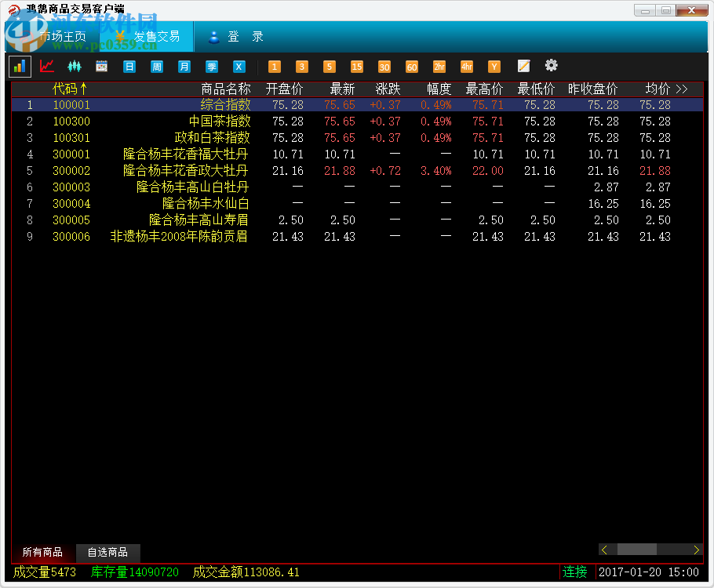Select row 隆合杨丰高山寿眉
Screen dimensions: 714x588
click(357, 220)
